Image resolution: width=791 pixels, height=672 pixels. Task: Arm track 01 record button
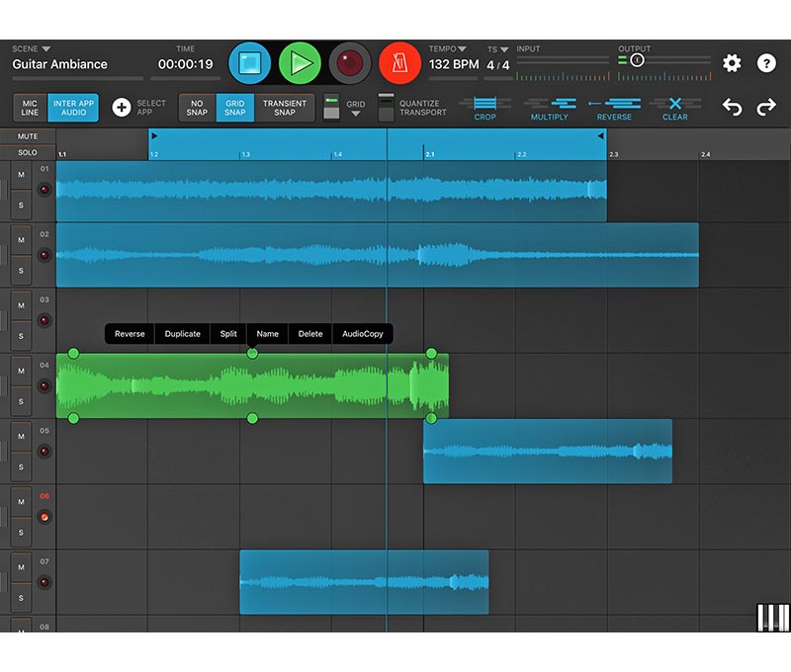(x=44, y=190)
